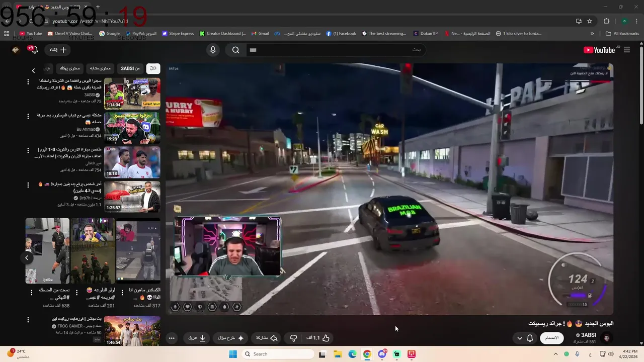The width and height of the screenshot is (644, 362).
Task: Open the YouTube bookmark in bookmarks bar
Action: pyautogui.click(x=31, y=34)
